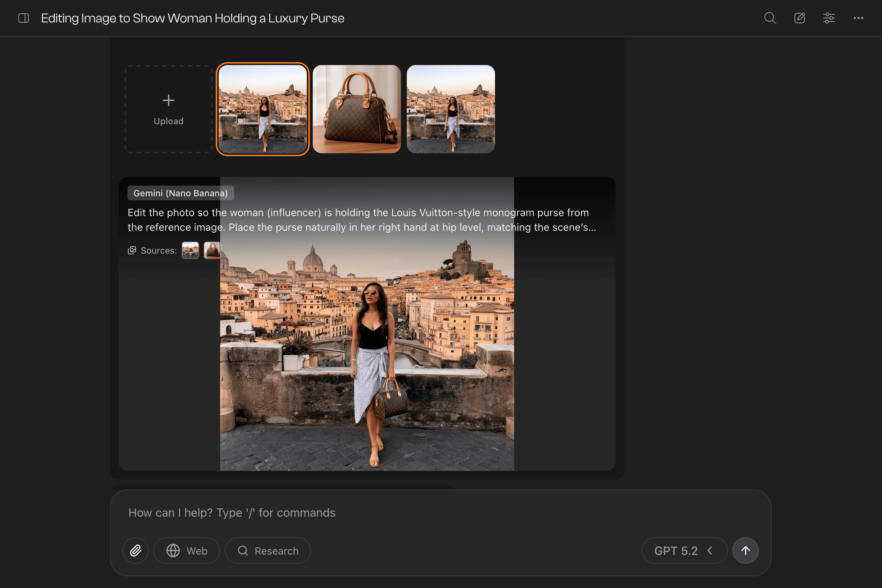Viewport: 882px width, 588px height.
Task: Send message with up-arrow button
Action: [x=745, y=551]
